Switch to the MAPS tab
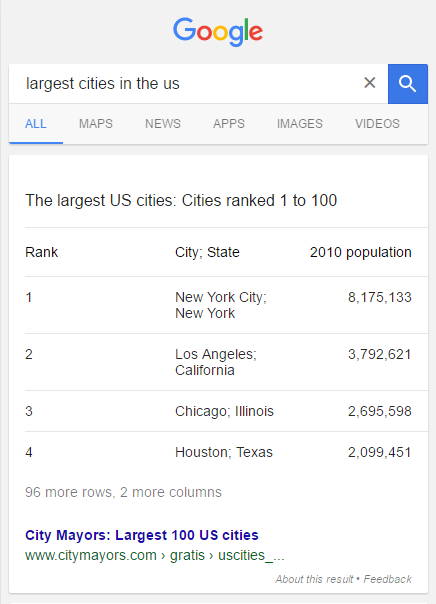Screen dimensions: 436x604 coord(96,124)
